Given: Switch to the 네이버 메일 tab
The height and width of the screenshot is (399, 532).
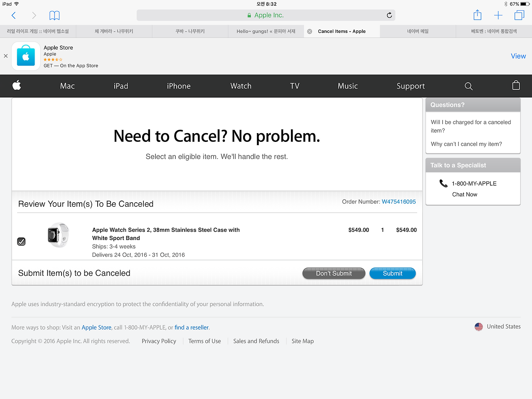Looking at the screenshot, I should pyautogui.click(x=418, y=31).
